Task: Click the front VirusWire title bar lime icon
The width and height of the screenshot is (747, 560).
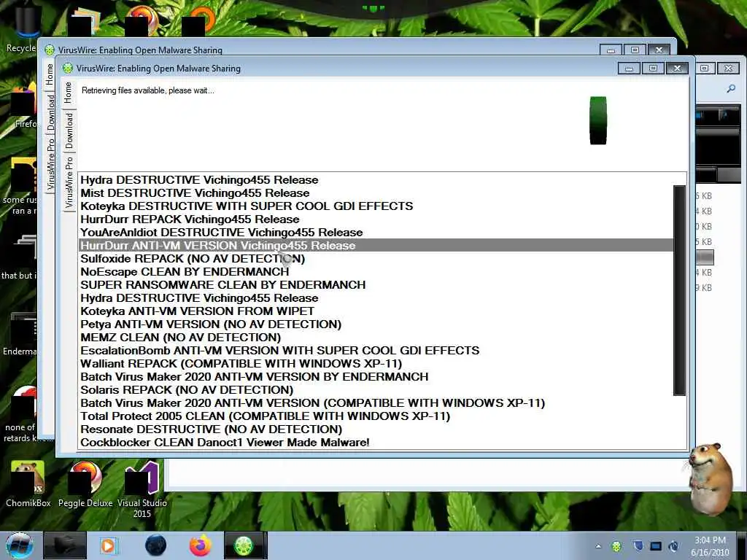Action: (68, 68)
